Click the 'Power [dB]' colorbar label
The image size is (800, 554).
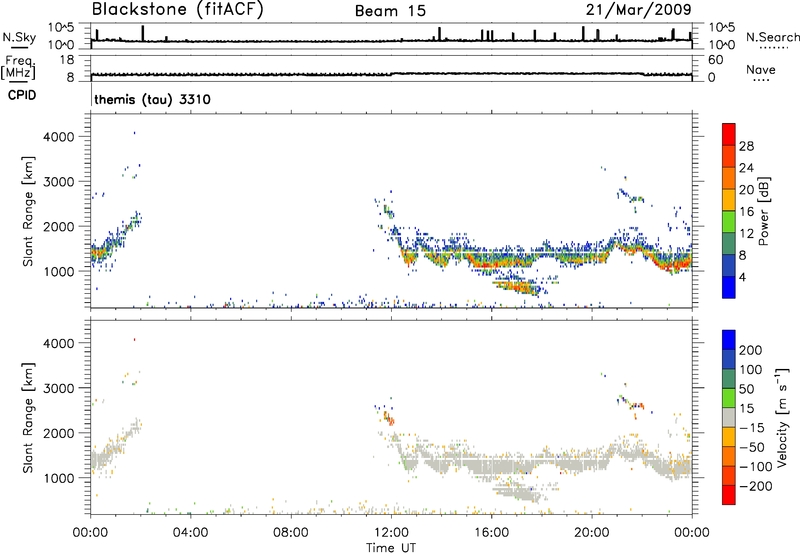click(763, 211)
